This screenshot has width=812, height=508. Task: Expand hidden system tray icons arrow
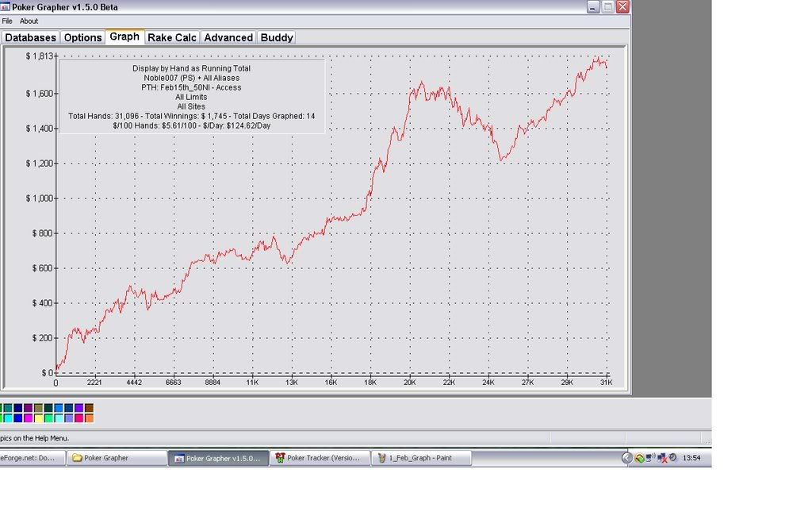coord(626,458)
